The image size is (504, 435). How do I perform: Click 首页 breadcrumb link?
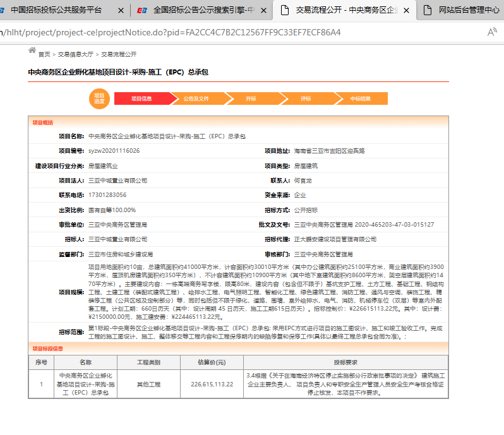pyautogui.click(x=44, y=54)
